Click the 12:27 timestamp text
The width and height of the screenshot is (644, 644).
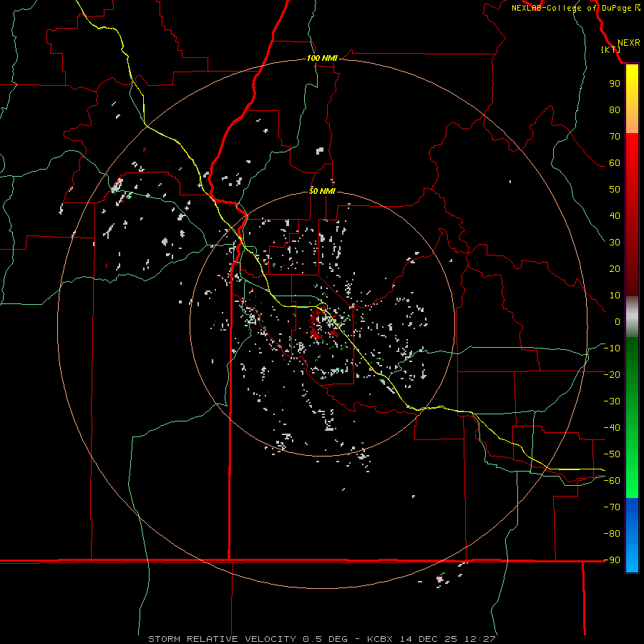pyautogui.click(x=480, y=639)
